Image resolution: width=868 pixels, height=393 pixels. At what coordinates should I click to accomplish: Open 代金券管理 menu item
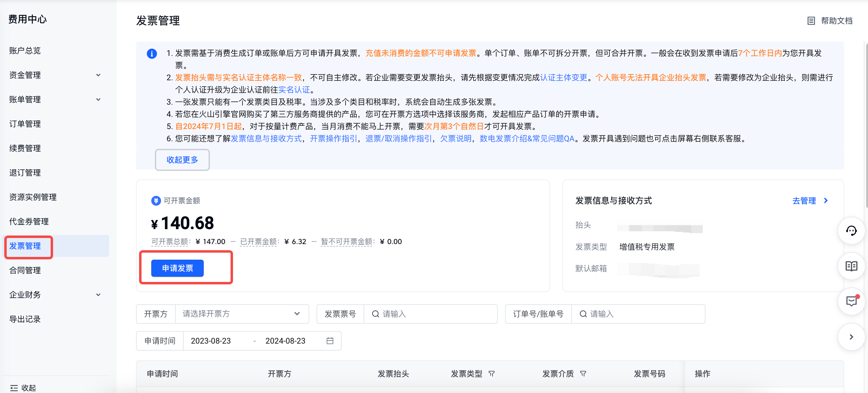click(x=29, y=222)
